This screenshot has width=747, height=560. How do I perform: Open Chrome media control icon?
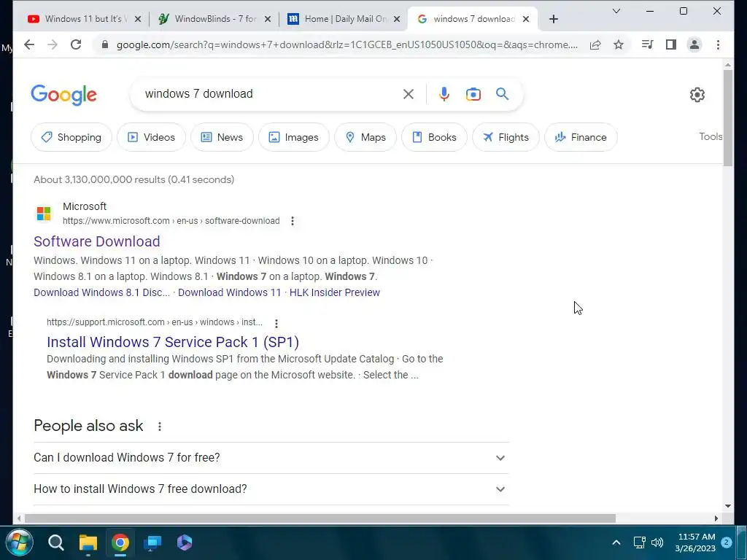click(648, 44)
